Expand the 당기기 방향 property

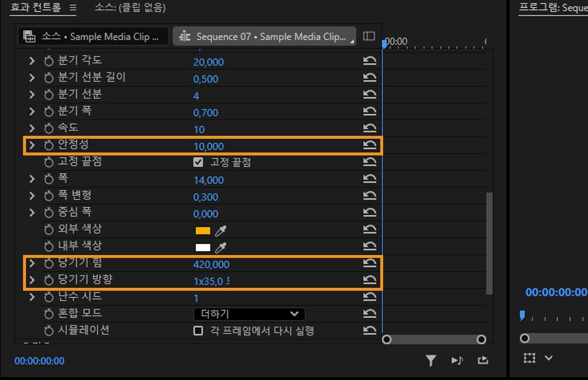[31, 281]
